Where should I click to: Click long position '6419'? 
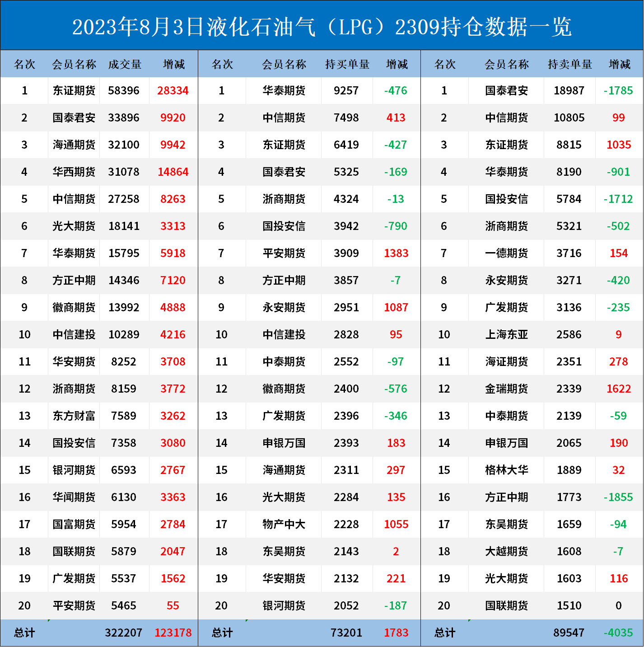(x=346, y=145)
